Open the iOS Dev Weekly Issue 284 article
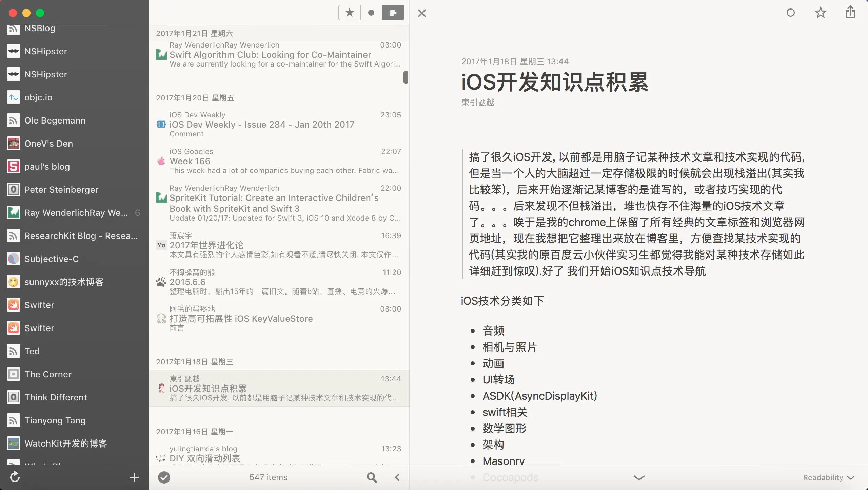Screen dimensions: 868x490 click(262, 125)
